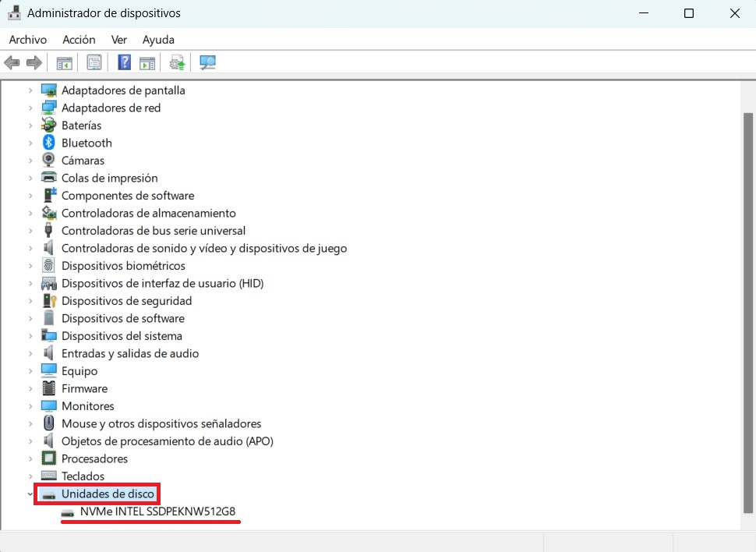
Task: Click the vertical scrollbar thumb
Action: point(747,313)
